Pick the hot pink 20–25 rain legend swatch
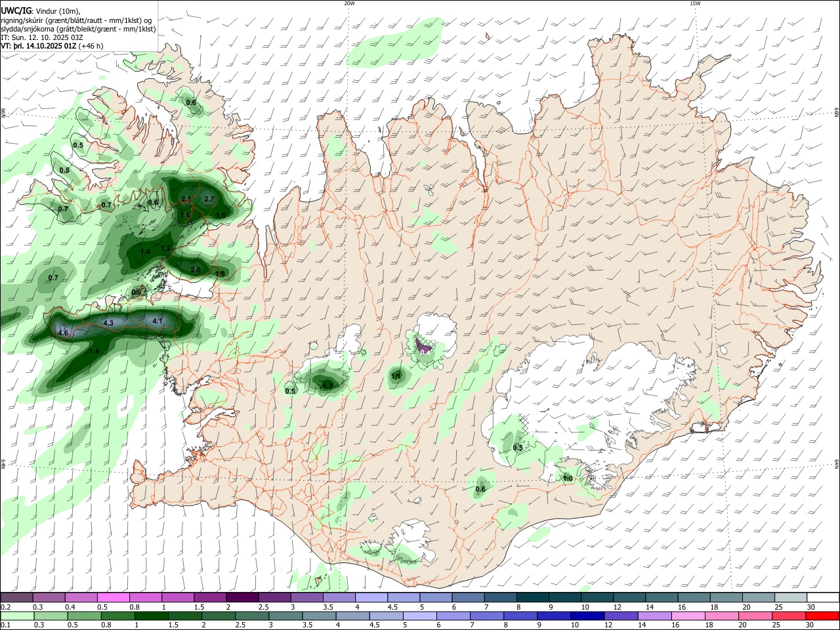840x630 pixels. [x=756, y=616]
